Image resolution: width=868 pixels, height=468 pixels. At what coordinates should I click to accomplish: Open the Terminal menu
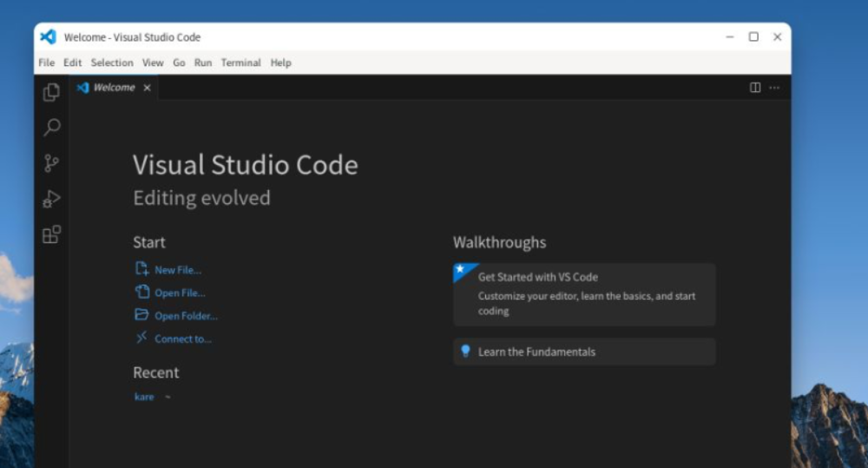point(240,63)
